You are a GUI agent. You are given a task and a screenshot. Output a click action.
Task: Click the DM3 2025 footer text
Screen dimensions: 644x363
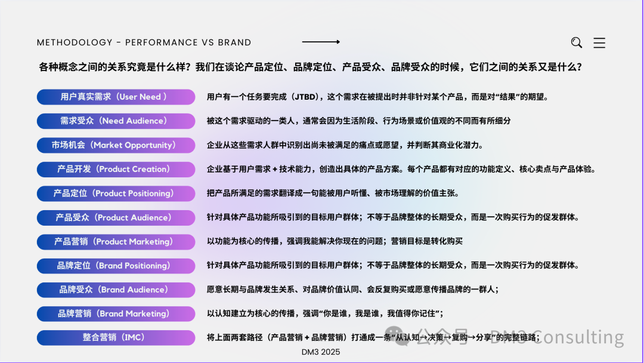(x=321, y=352)
